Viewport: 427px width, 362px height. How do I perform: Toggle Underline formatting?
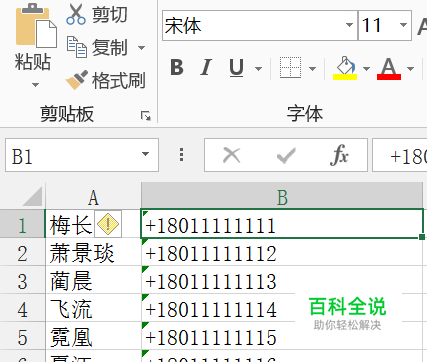pos(236,68)
